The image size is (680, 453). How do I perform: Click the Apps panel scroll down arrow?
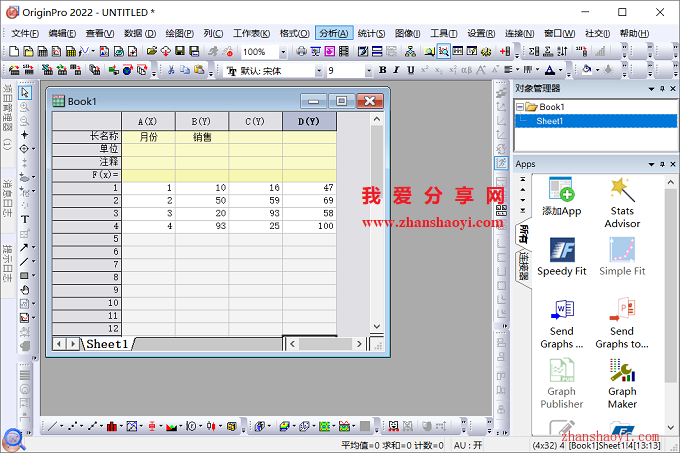pos(670,428)
